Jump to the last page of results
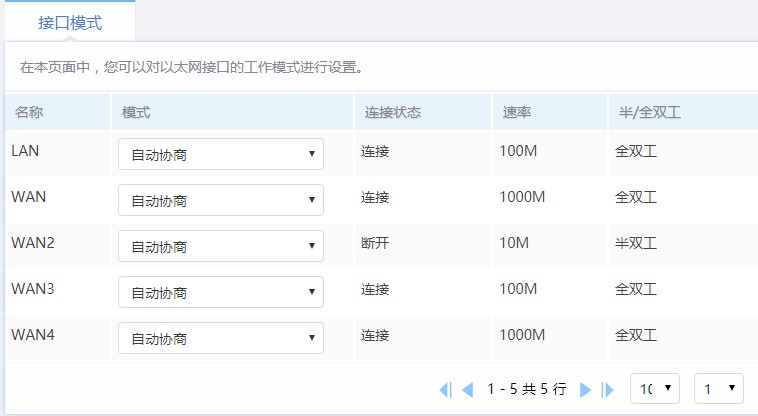The height and width of the screenshot is (416, 758). click(x=607, y=390)
